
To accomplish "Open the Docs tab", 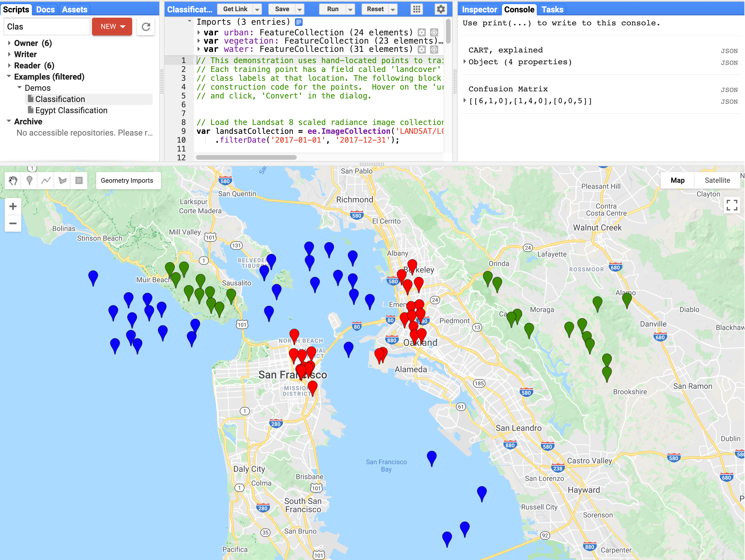I will (45, 9).
